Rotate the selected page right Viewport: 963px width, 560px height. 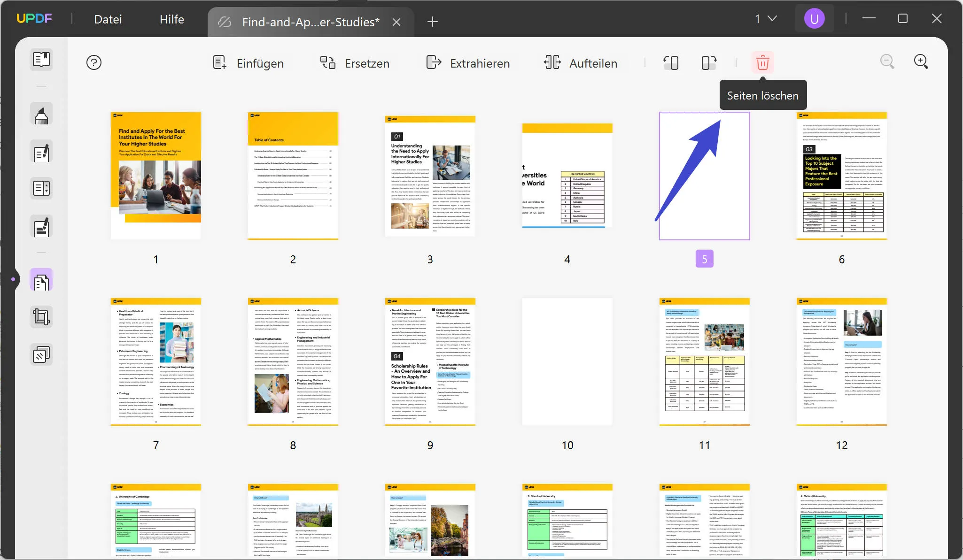707,62
